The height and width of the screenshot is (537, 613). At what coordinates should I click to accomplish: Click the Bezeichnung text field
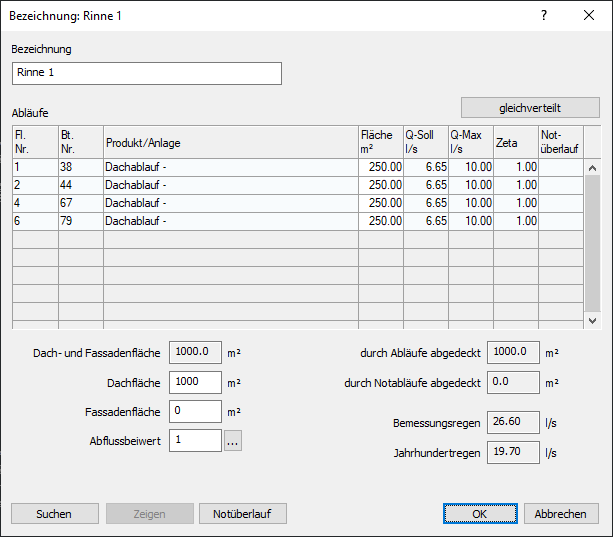click(x=147, y=73)
